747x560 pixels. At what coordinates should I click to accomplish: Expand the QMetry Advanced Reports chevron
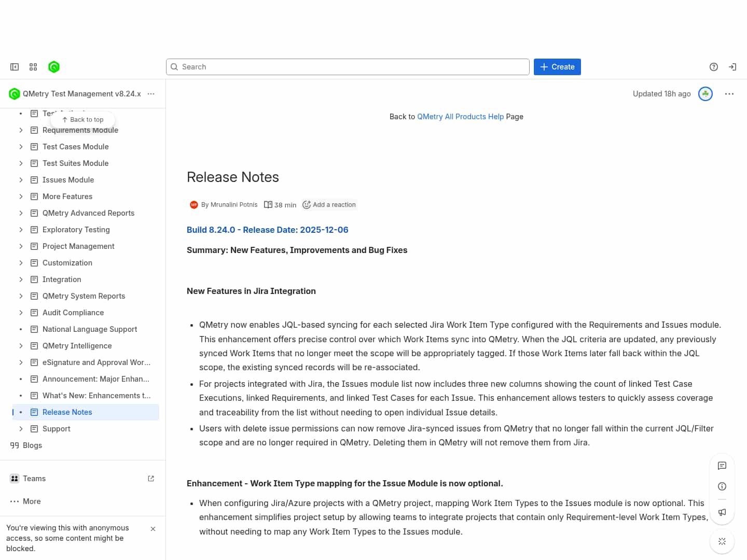pyautogui.click(x=21, y=213)
